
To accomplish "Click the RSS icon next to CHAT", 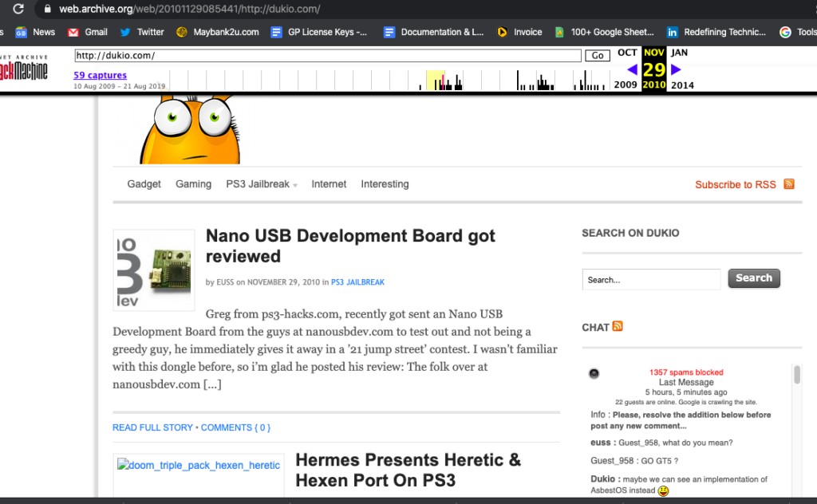I will 618,326.
